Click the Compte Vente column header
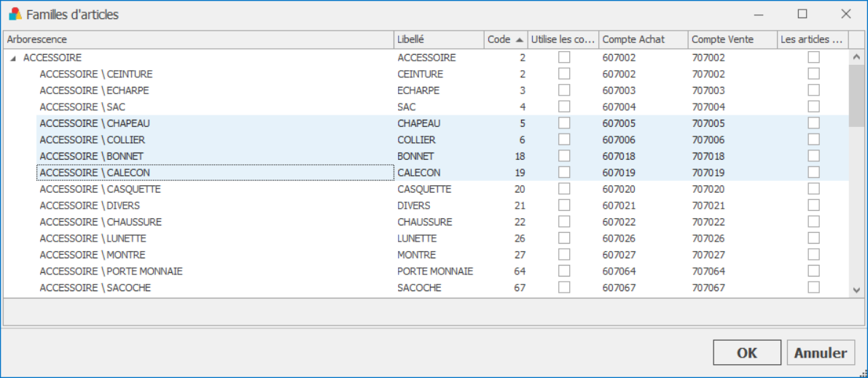 732,40
